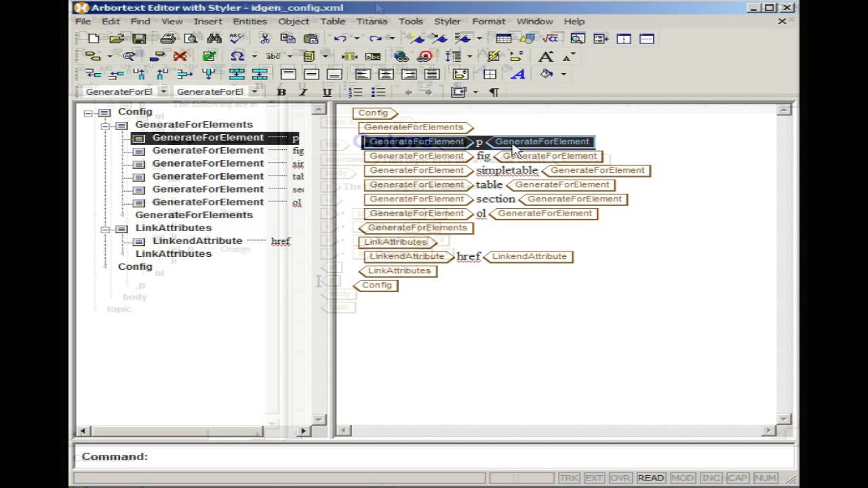The image size is (868, 488).
Task: Toggle the CAP status bar indicator
Action: (737, 478)
